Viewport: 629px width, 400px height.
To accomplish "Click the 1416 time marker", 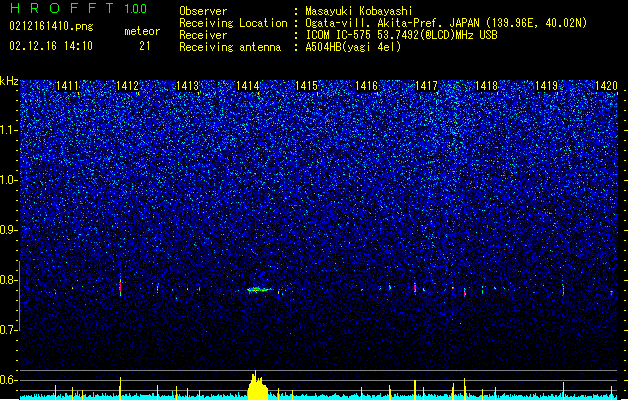I will (367, 86).
